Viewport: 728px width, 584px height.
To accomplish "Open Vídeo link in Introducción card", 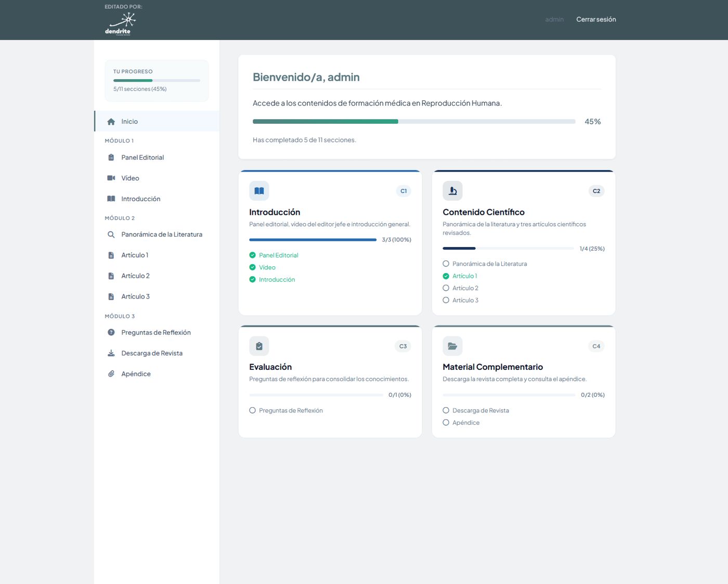I will (267, 267).
